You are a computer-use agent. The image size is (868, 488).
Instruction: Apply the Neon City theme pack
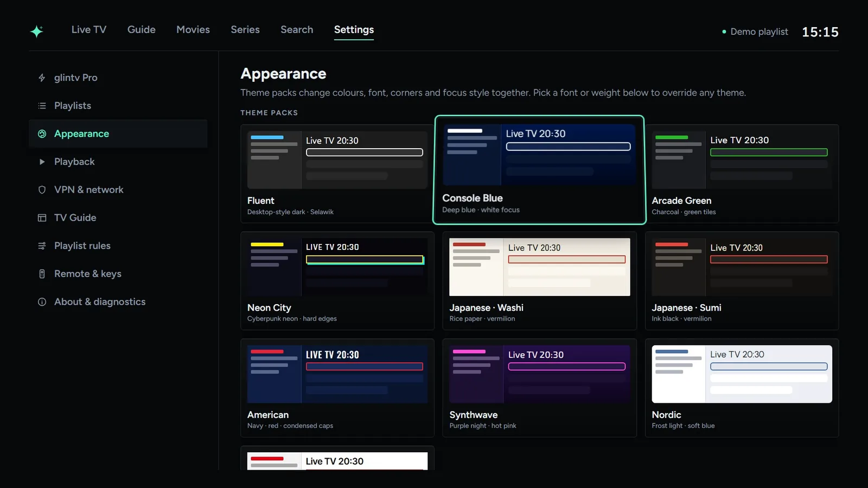[337, 281]
